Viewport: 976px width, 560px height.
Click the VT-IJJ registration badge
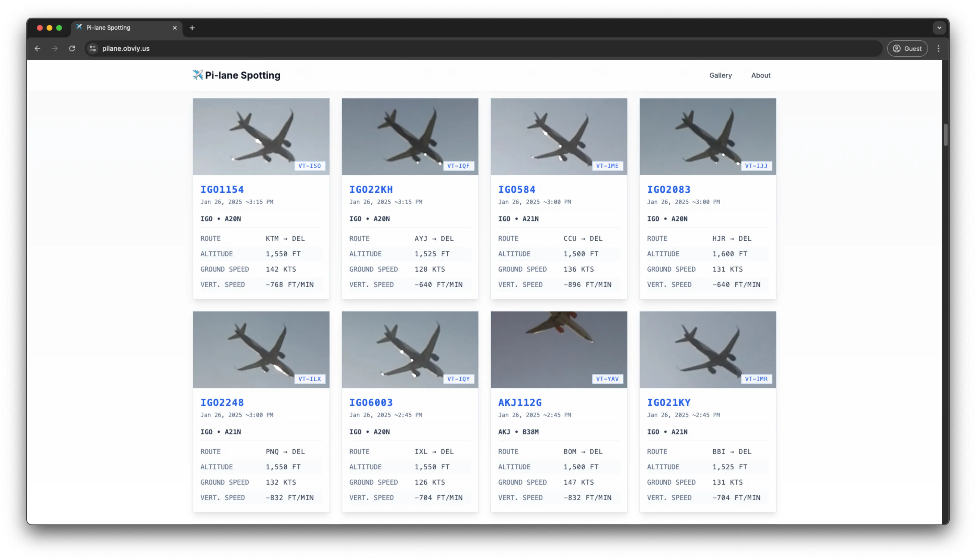pyautogui.click(x=756, y=166)
